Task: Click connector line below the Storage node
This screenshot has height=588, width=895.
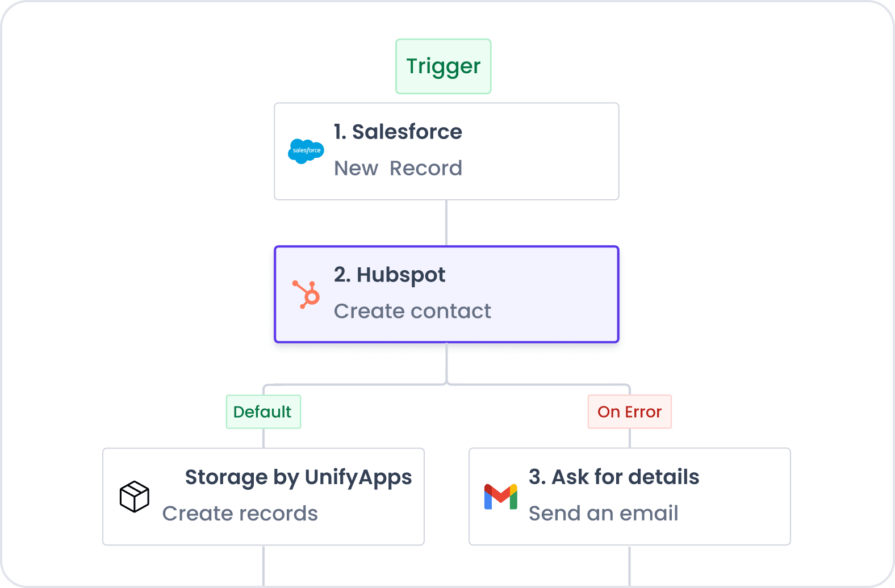Action: (264, 565)
